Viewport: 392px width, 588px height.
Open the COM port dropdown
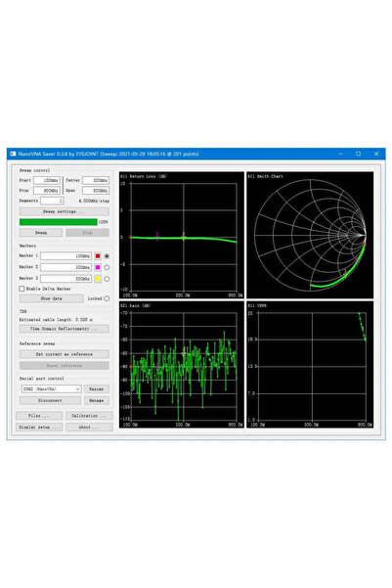click(51, 388)
